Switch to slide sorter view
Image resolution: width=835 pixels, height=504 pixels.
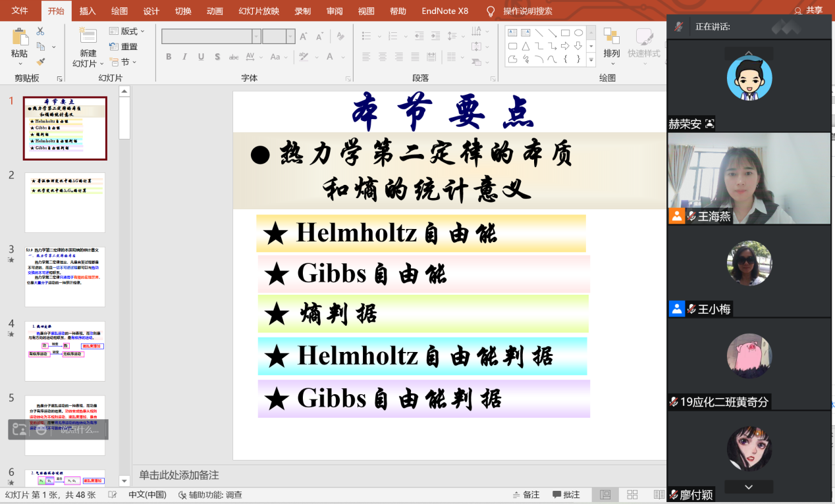(632, 495)
